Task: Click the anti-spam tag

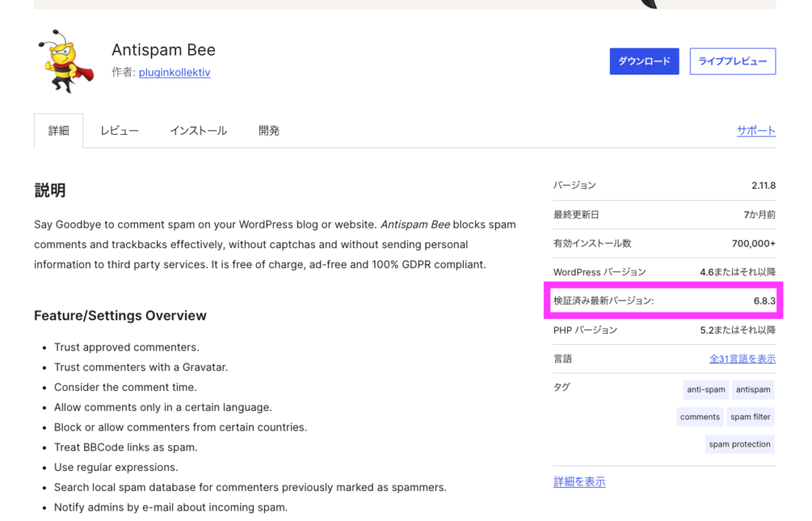Action: click(706, 389)
